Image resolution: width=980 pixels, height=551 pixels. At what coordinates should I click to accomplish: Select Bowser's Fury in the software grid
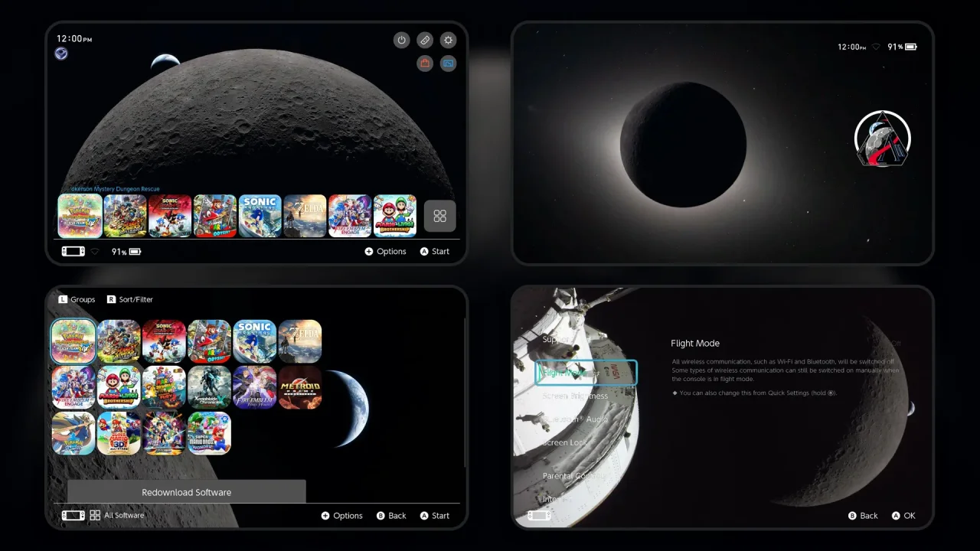tap(164, 387)
